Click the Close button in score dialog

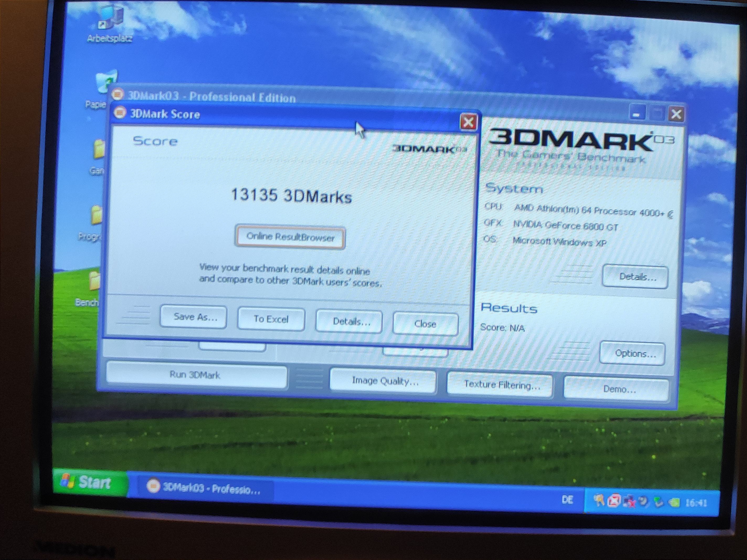click(426, 324)
